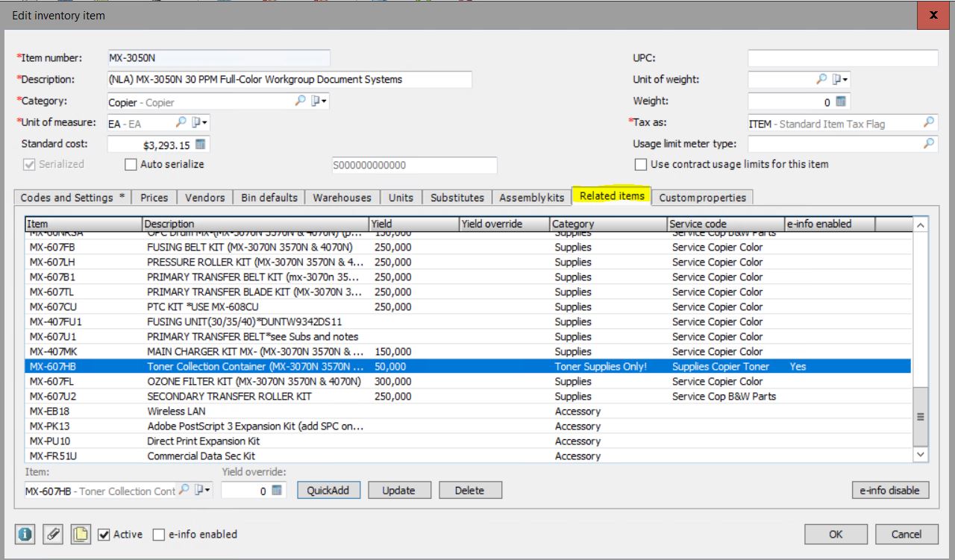This screenshot has height=560, width=955.
Task: Click the list scroll up arrow
Action: coord(921,224)
